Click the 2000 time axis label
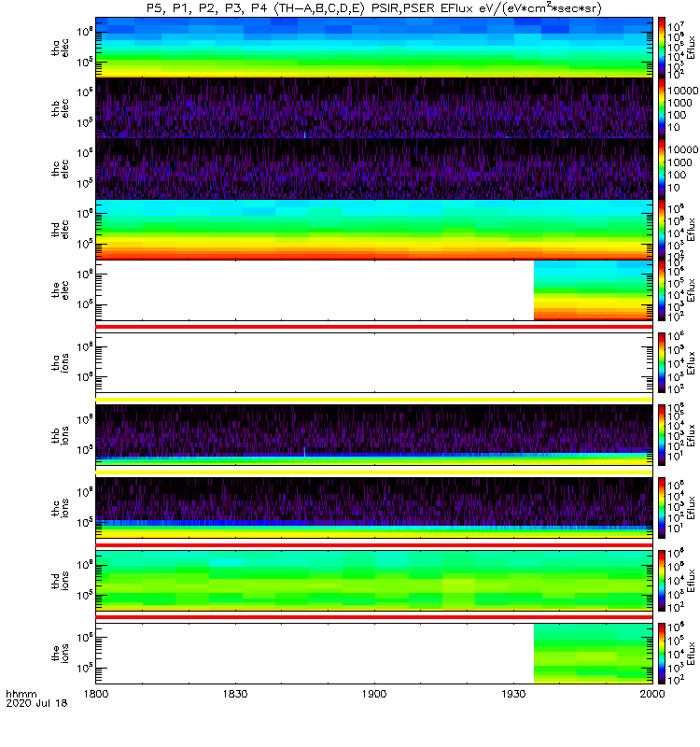 pyautogui.click(x=651, y=694)
